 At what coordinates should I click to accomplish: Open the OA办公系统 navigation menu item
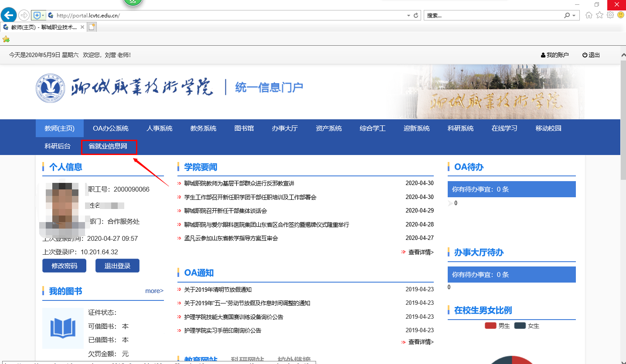click(110, 128)
